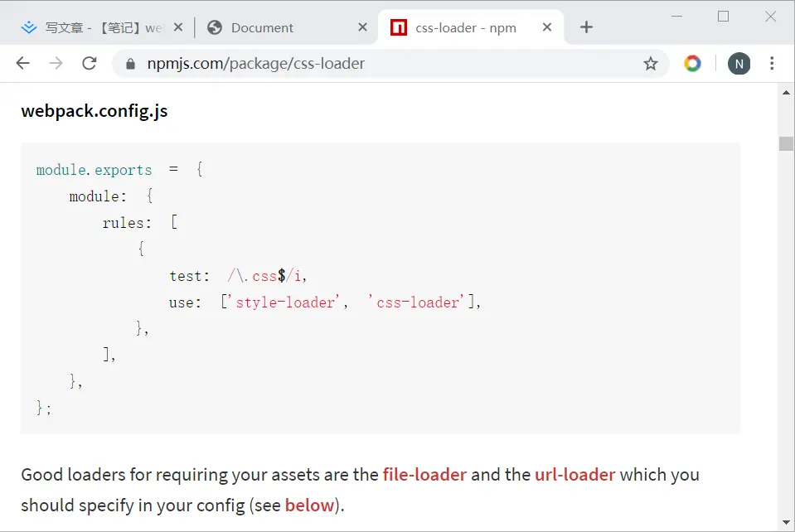Screen dimensions: 795x532
Task: Click the forward navigation arrow
Action: 56,63
